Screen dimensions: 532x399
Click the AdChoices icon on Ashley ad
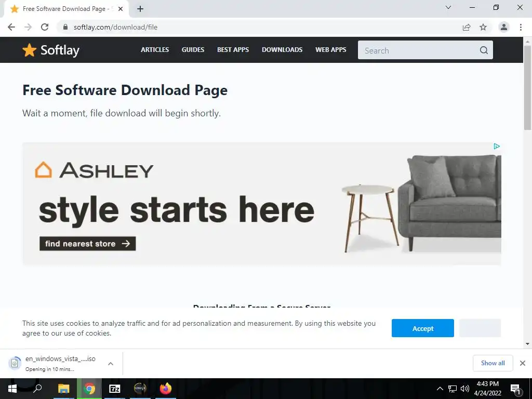[496, 146]
